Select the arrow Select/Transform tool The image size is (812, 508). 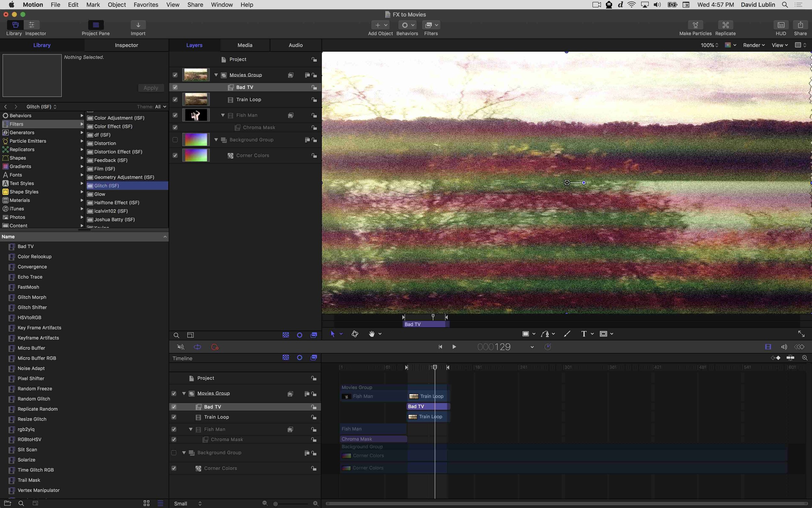(x=332, y=333)
